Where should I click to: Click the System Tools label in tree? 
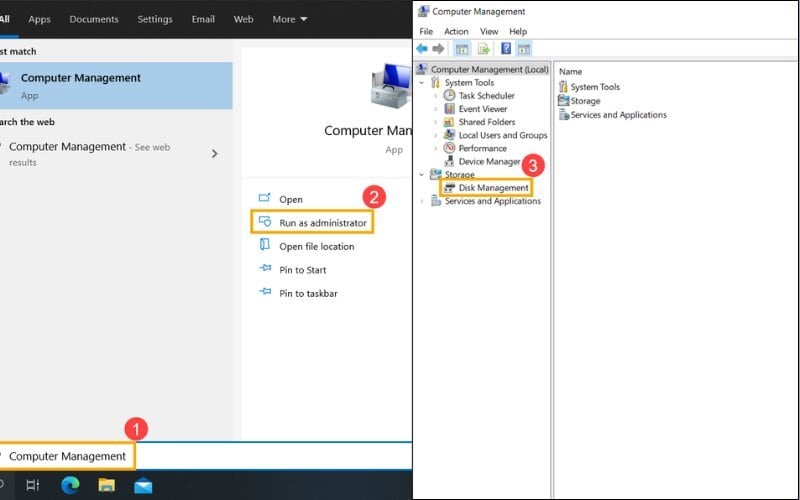469,82
